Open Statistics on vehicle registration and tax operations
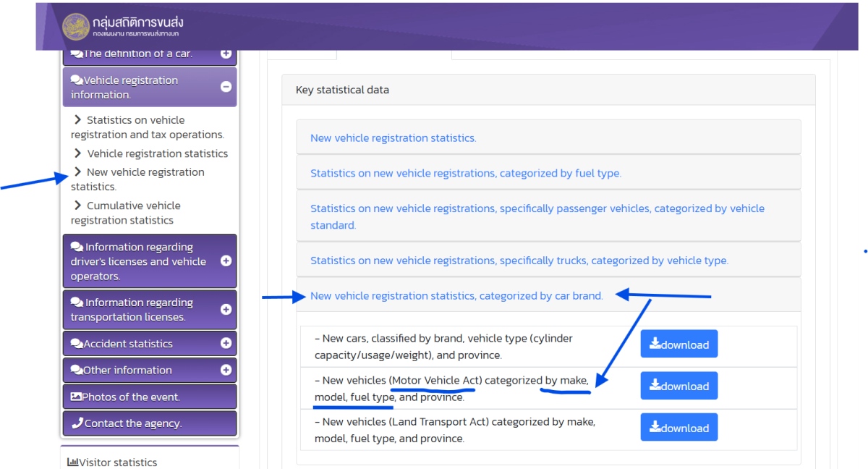This screenshot has height=469, width=868. point(148,127)
